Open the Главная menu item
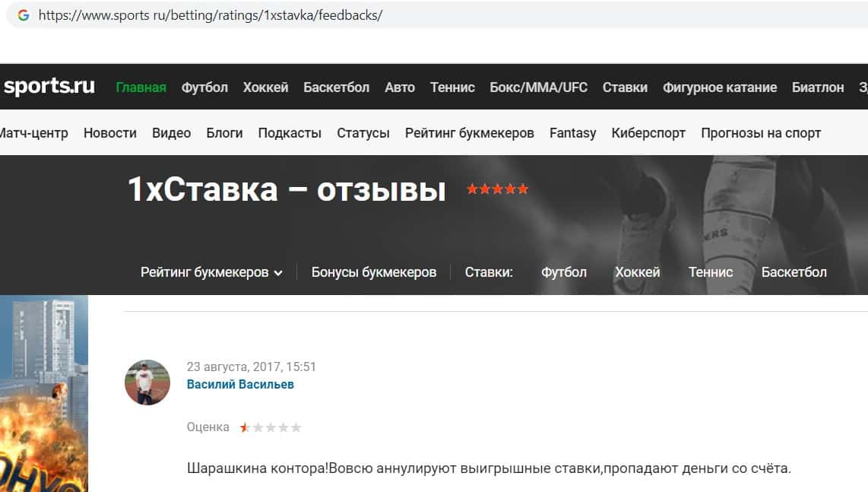Image resolution: width=868 pixels, height=492 pixels. (141, 87)
